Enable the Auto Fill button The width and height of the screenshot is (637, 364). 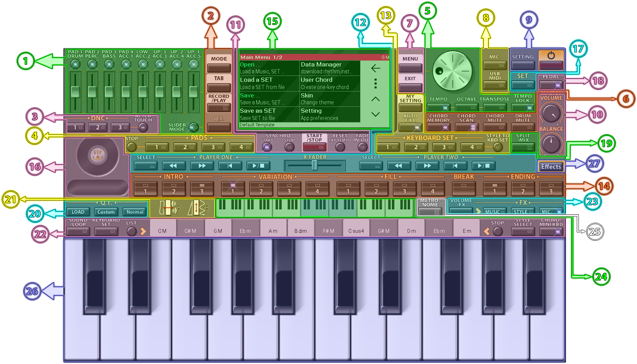[410, 127]
